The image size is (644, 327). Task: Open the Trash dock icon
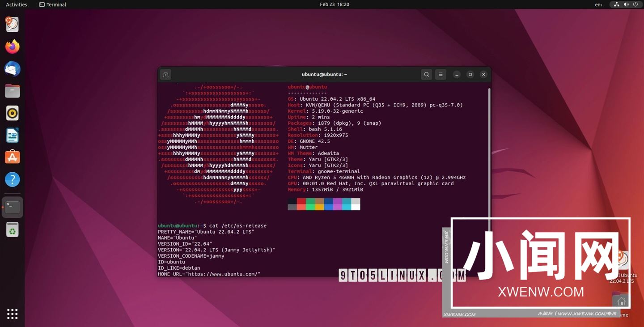click(12, 230)
